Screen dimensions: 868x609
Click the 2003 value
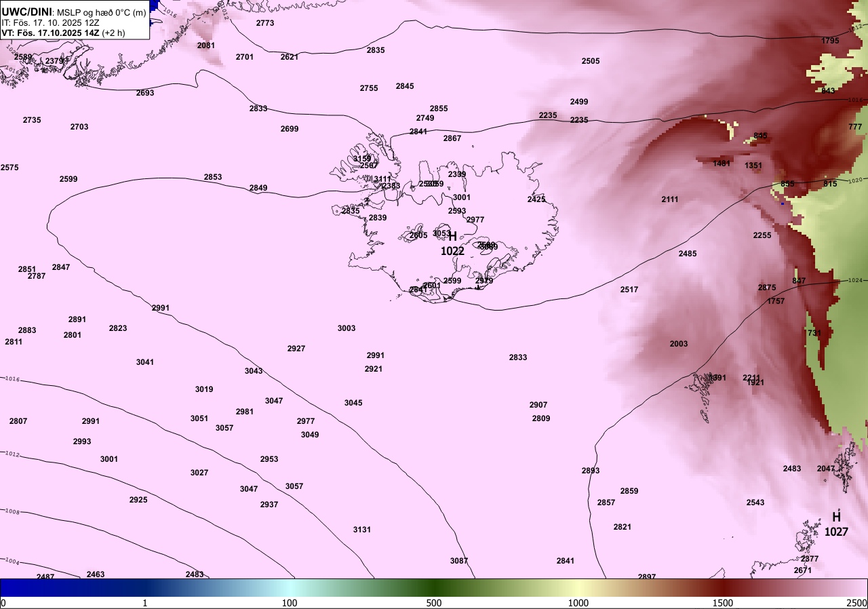click(x=679, y=344)
